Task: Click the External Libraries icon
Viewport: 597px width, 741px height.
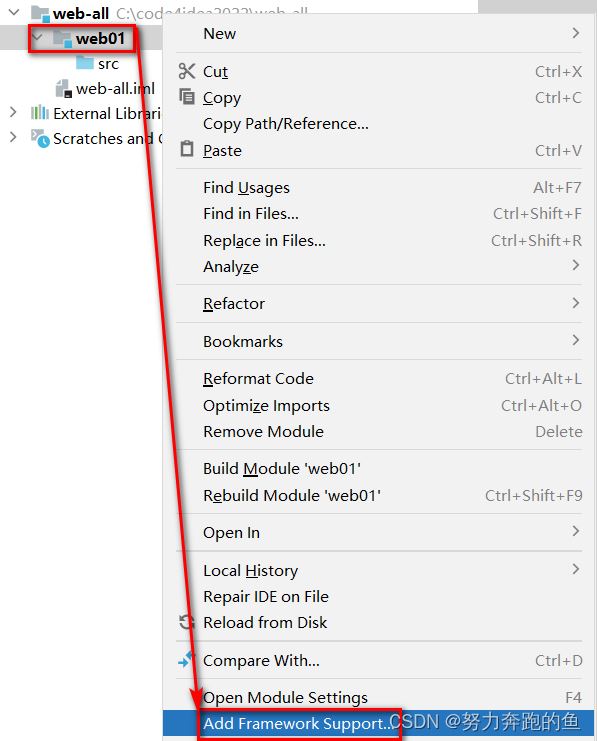Action: pyautogui.click(x=40, y=113)
